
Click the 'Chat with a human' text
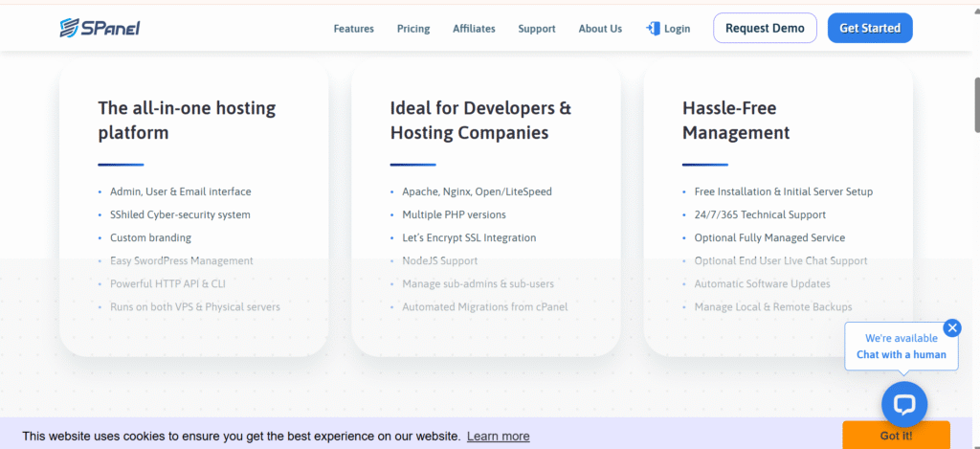pyautogui.click(x=901, y=354)
